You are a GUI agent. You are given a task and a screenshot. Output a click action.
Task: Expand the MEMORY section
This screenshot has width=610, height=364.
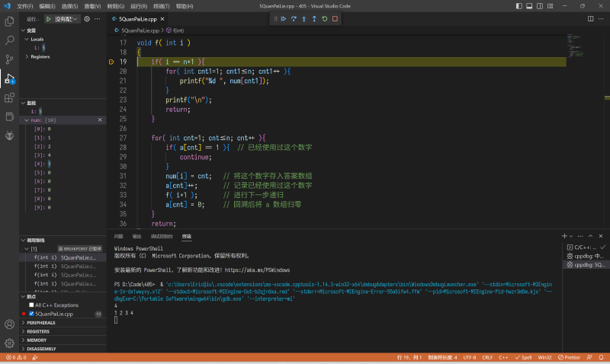[63, 340]
